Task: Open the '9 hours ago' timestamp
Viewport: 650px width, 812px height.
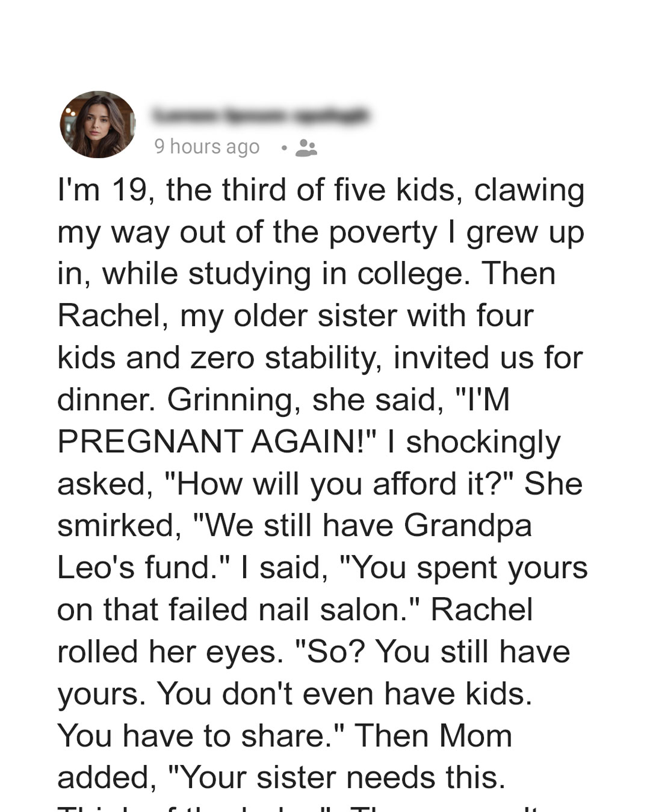Action: [x=206, y=146]
